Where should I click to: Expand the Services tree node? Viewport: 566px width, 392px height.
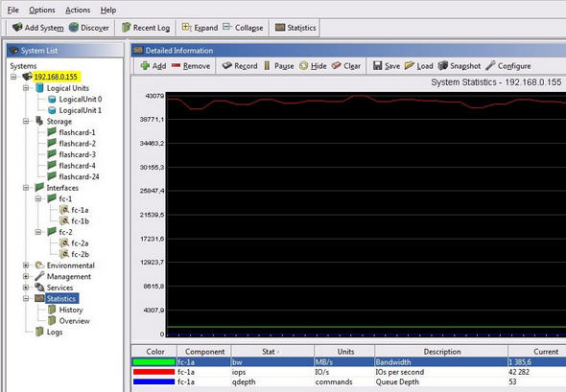tap(26, 288)
